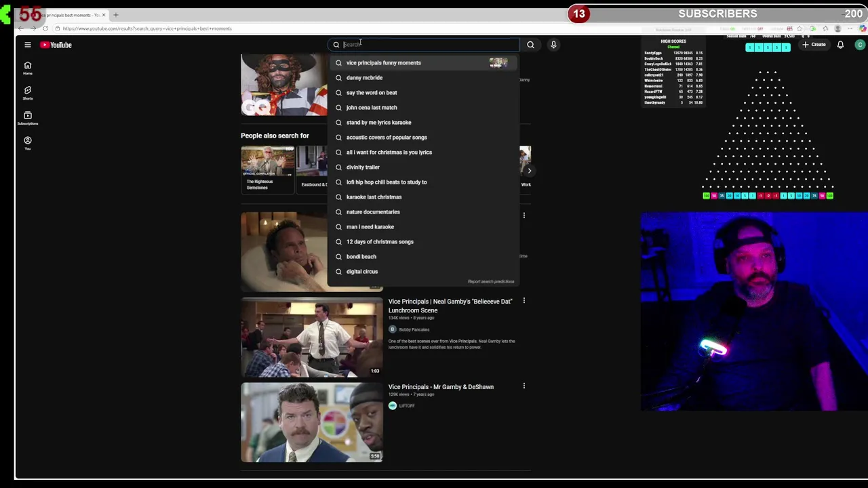Viewport: 868px width, 488px height.
Task: Focus the YouTube search box
Action: click(x=424, y=45)
